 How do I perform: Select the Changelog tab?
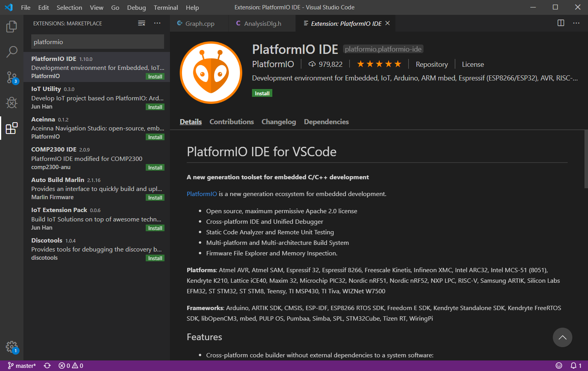coord(279,122)
